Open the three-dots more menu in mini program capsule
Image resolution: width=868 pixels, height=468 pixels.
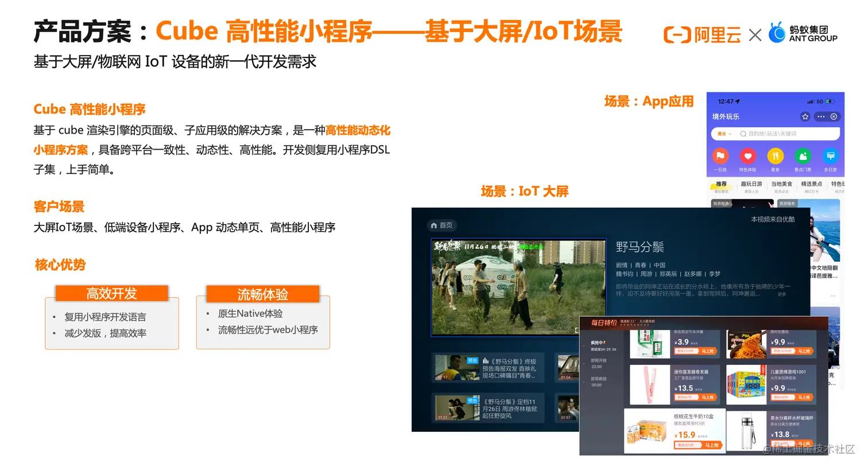821,116
